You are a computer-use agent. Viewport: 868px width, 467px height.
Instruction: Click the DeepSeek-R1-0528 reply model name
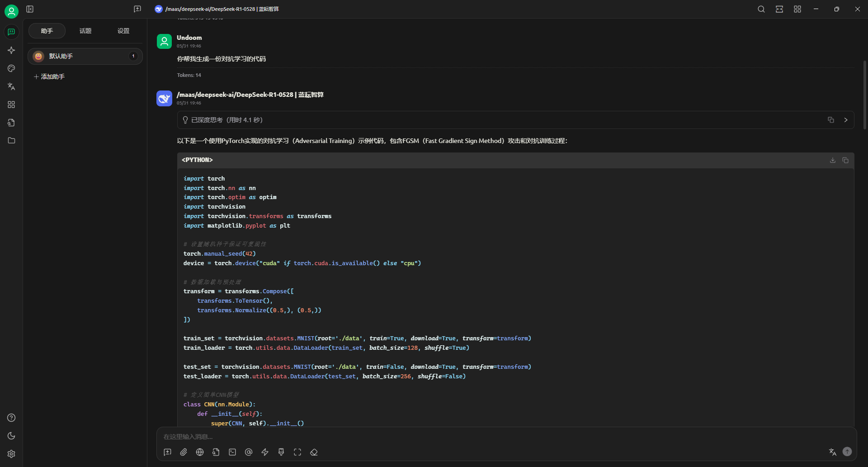click(x=250, y=95)
